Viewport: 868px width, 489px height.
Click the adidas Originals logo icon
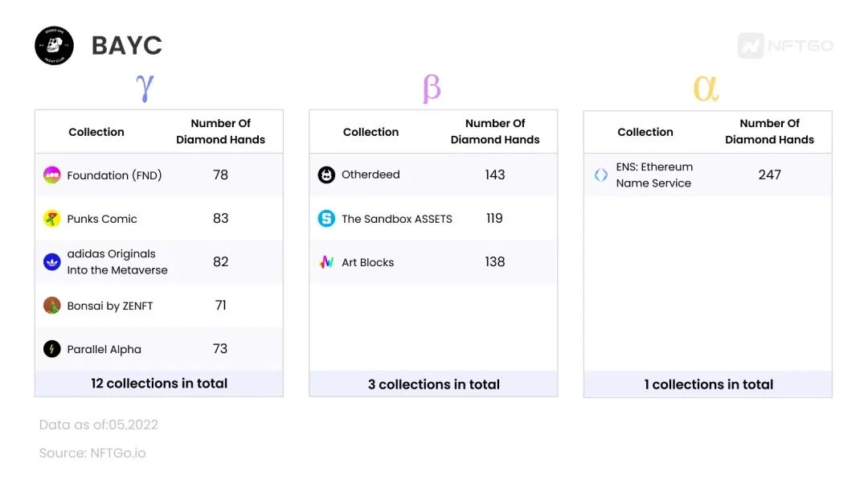(x=52, y=261)
